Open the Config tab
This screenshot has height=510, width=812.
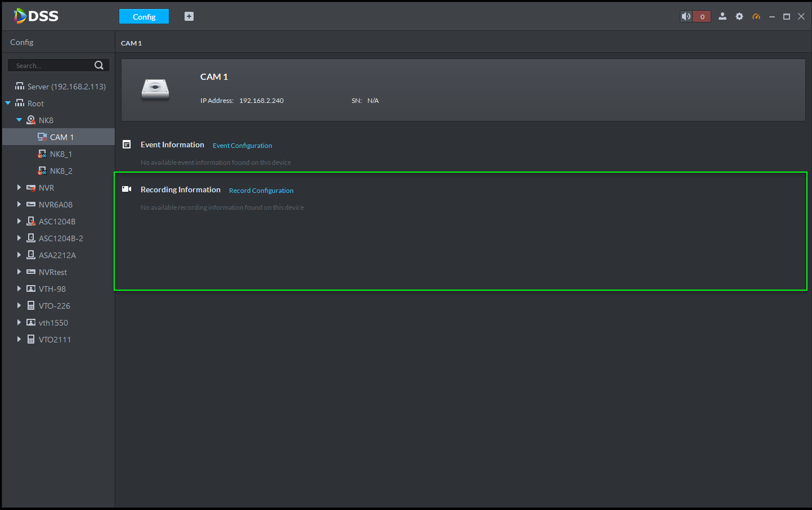coord(144,17)
